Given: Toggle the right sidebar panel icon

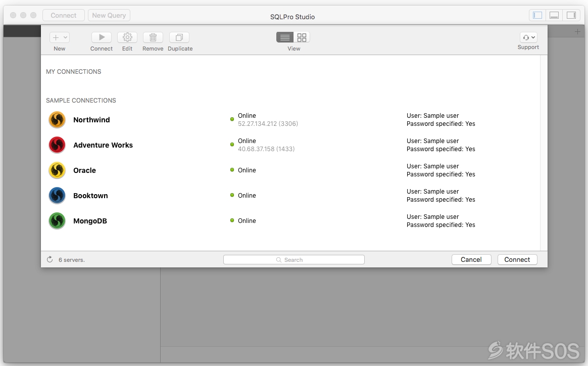Looking at the screenshot, I should 571,15.
